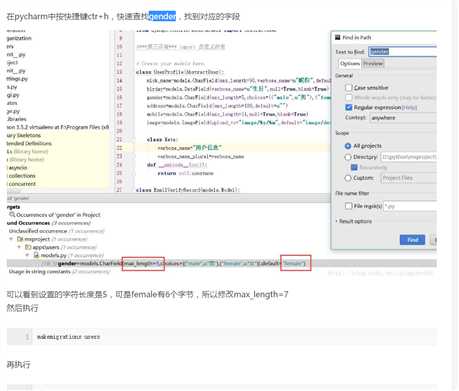
Task: Open the Context 'anywhere' dropdown
Action: click(403, 118)
